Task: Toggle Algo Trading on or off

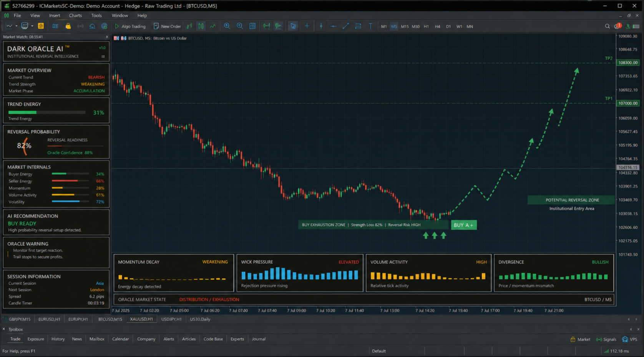Action: [x=130, y=26]
